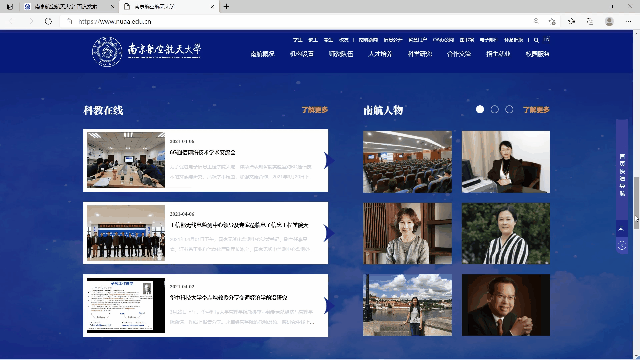This screenshot has height=360, width=640.
Task: Open the third main navigation item
Action: pos(341,54)
